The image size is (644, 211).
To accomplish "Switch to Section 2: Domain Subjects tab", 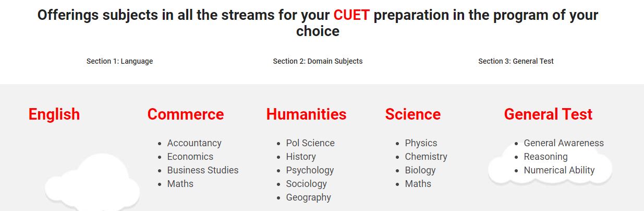I will tap(318, 61).
